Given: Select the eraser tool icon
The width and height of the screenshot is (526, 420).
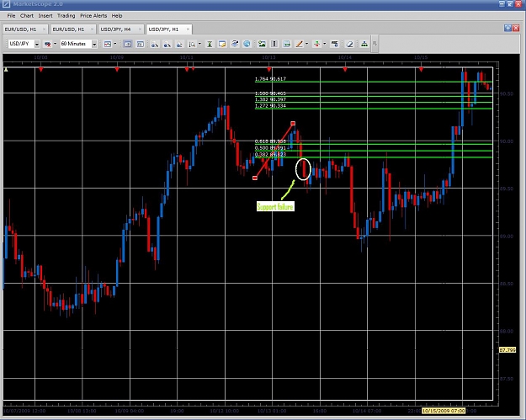Looking at the screenshot, I should click(x=349, y=44).
